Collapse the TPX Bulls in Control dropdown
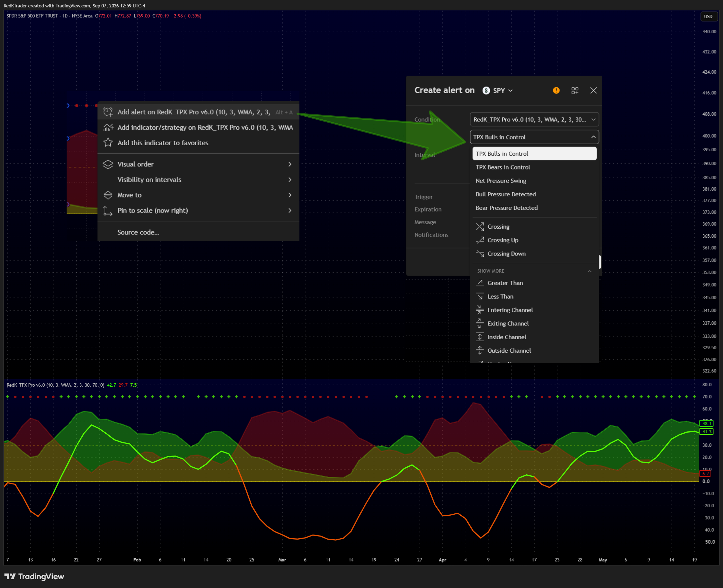This screenshot has width=723, height=588. click(593, 137)
